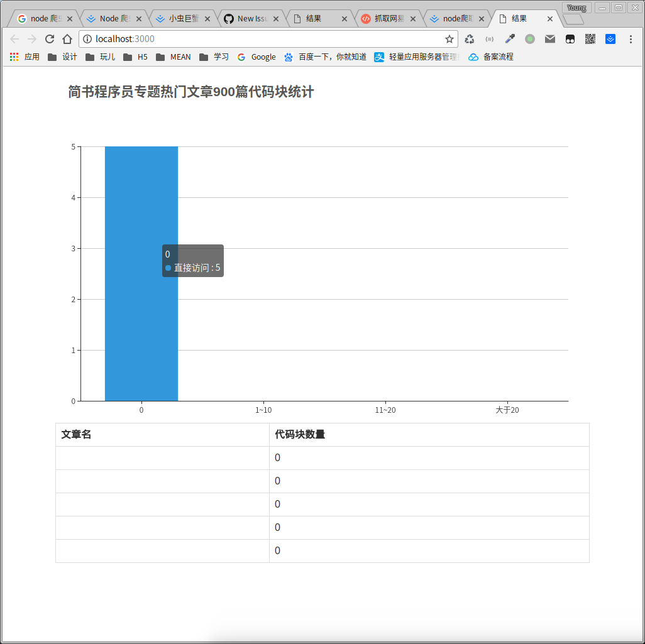Open the ColorZilla eyedropper extension

pyautogui.click(x=510, y=39)
